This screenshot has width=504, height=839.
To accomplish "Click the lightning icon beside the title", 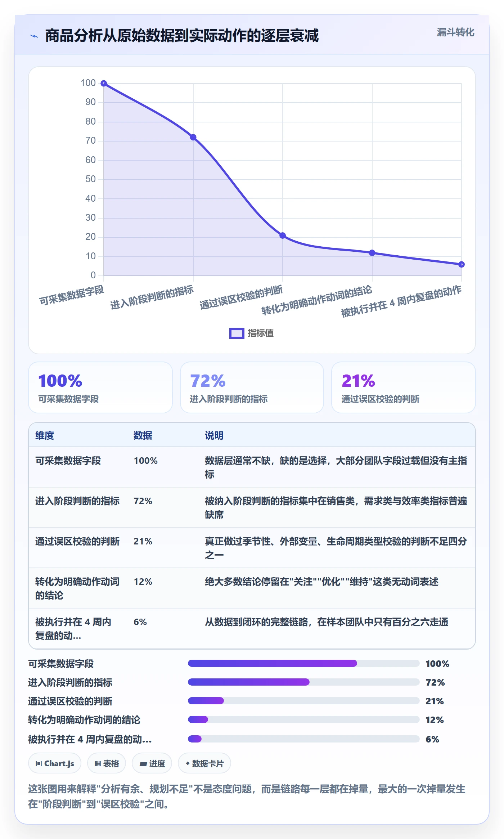I will pos(34,36).
